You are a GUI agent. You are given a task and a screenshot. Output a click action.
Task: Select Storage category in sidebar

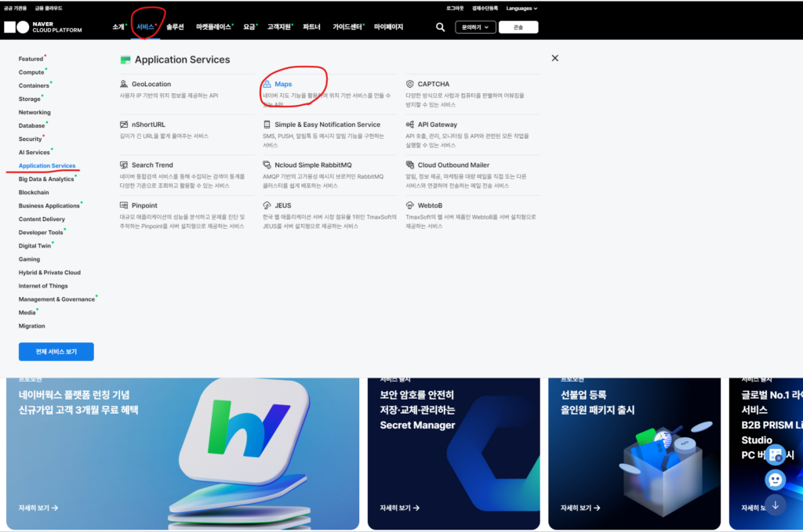point(29,99)
